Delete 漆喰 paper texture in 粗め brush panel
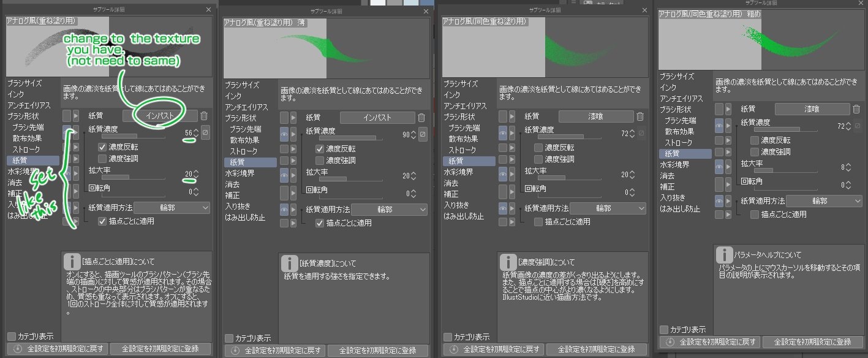The width and height of the screenshot is (868, 358). 856,109
